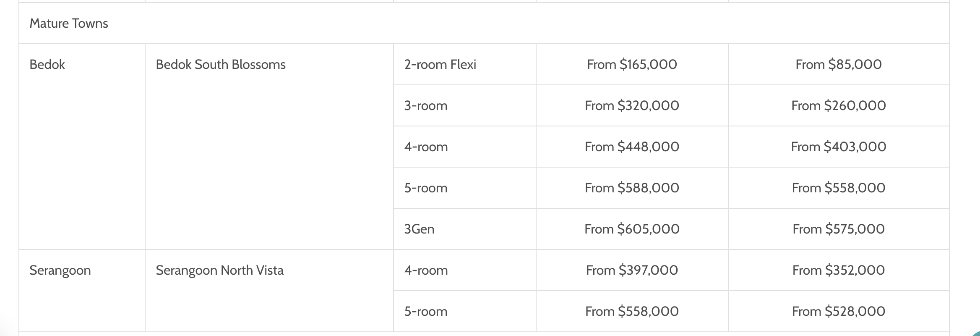This screenshot has width=980, height=336.
Task: Click the From $85,000 price cell
Action: (x=839, y=64)
